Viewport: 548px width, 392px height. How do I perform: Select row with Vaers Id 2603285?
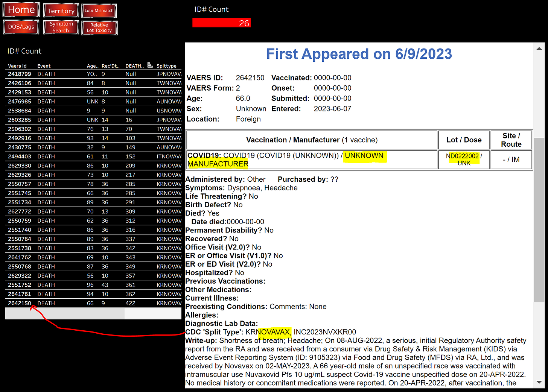tap(93, 120)
